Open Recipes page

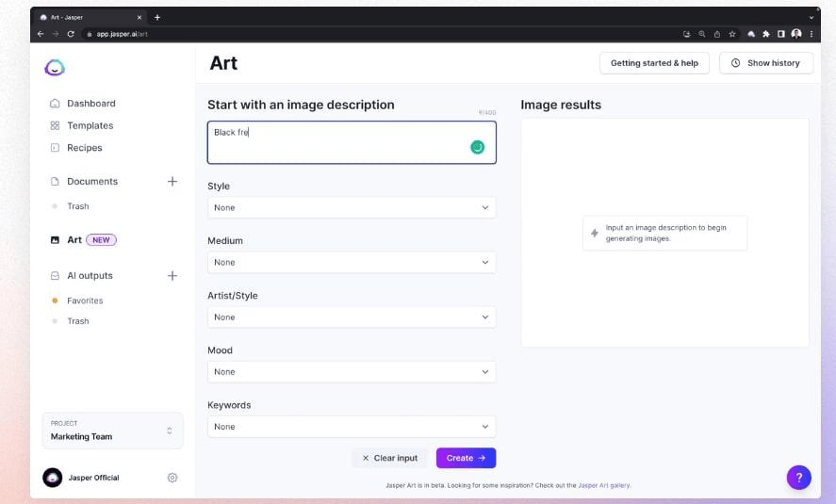tap(84, 148)
